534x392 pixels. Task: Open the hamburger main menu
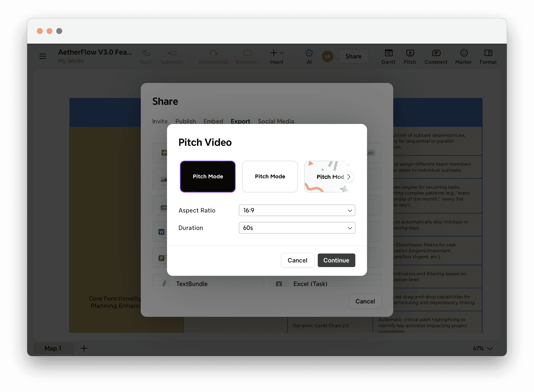point(43,56)
